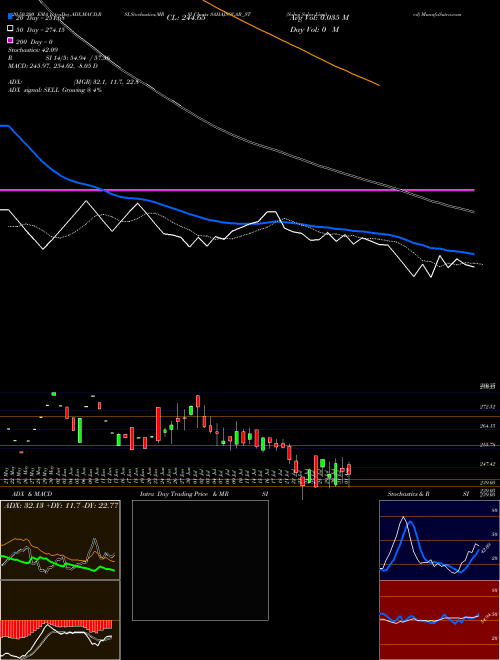Select the 'CL: 244.65' closing price text
500x660 pixels.
(x=186, y=18)
